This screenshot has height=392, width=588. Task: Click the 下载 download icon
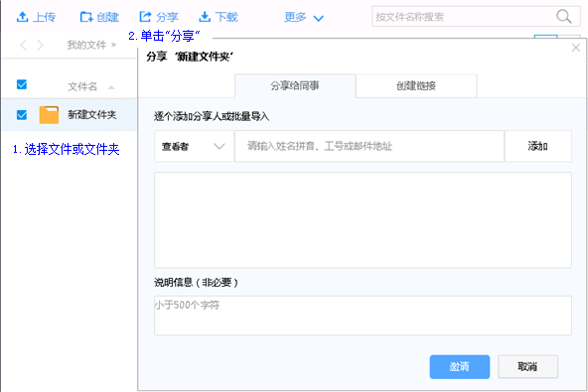[x=205, y=17]
